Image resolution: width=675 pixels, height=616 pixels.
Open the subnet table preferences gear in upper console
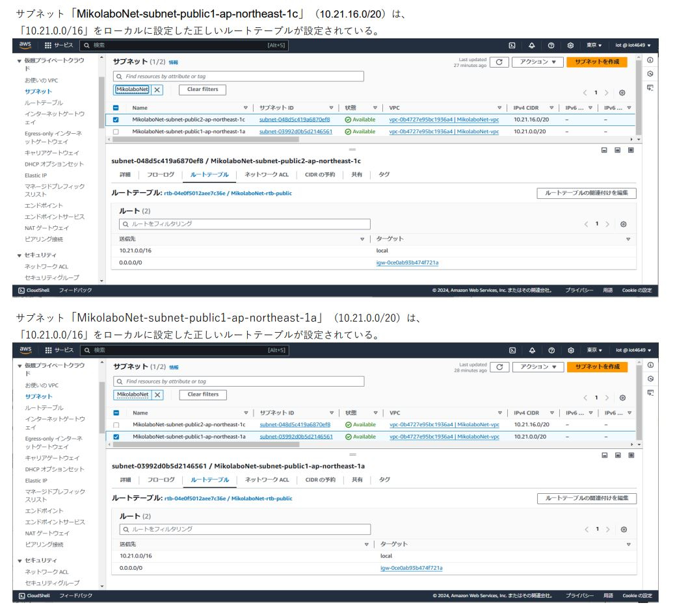point(622,93)
